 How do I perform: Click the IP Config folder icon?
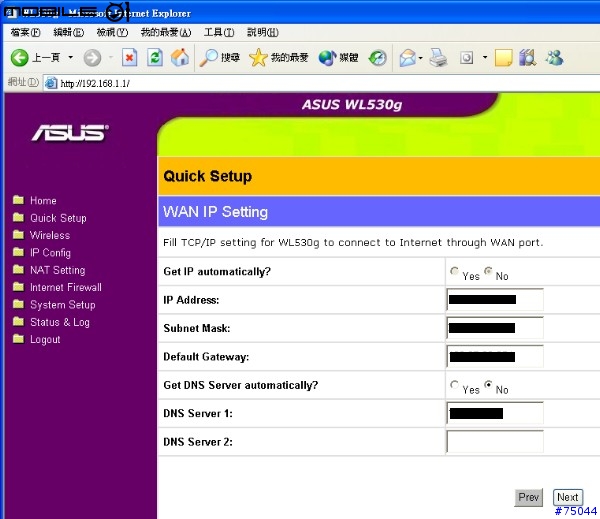[18, 252]
